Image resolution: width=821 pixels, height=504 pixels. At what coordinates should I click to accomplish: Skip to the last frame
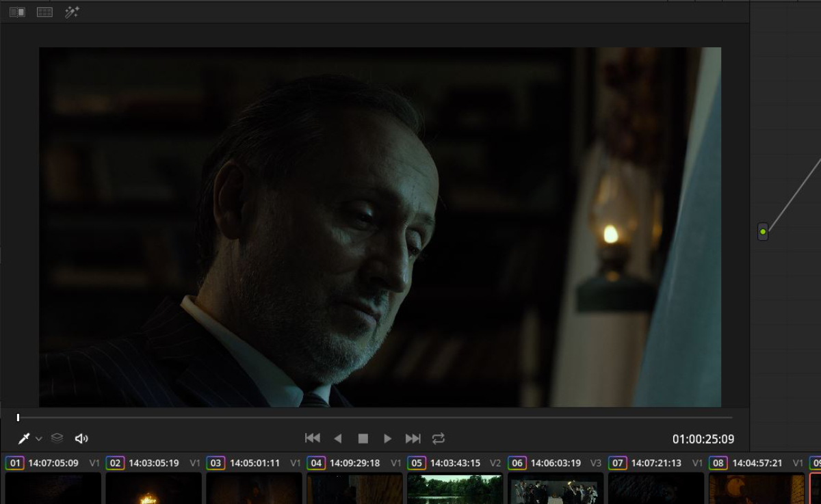(413, 438)
